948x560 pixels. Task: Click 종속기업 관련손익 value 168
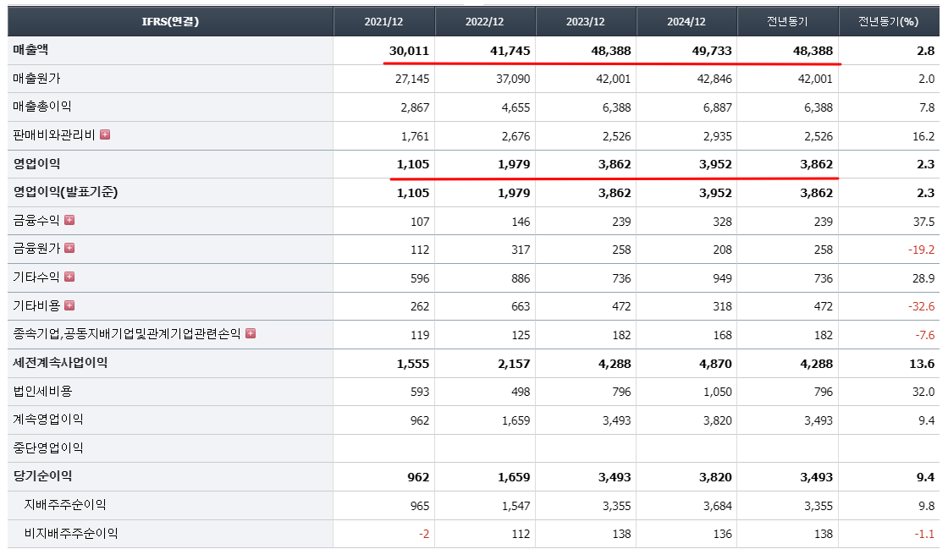point(723,335)
